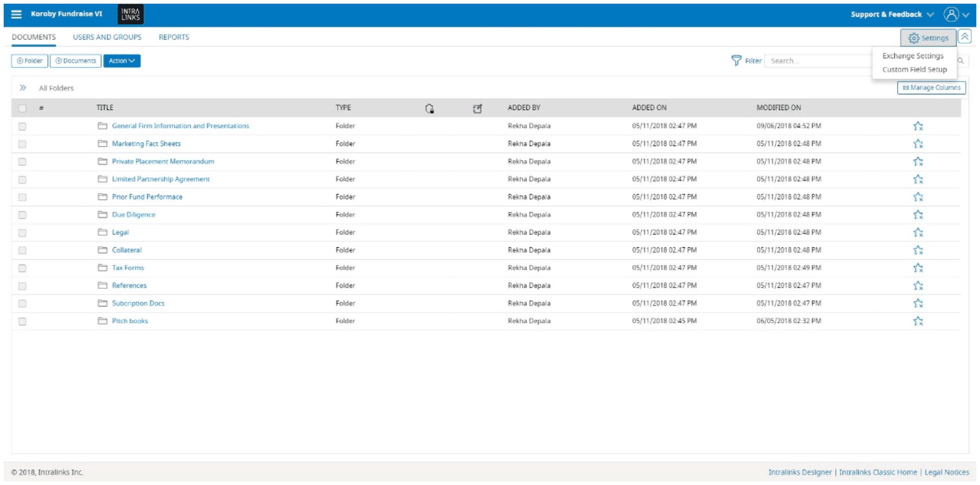Favorite the Prior Fund Performace star

click(x=918, y=197)
